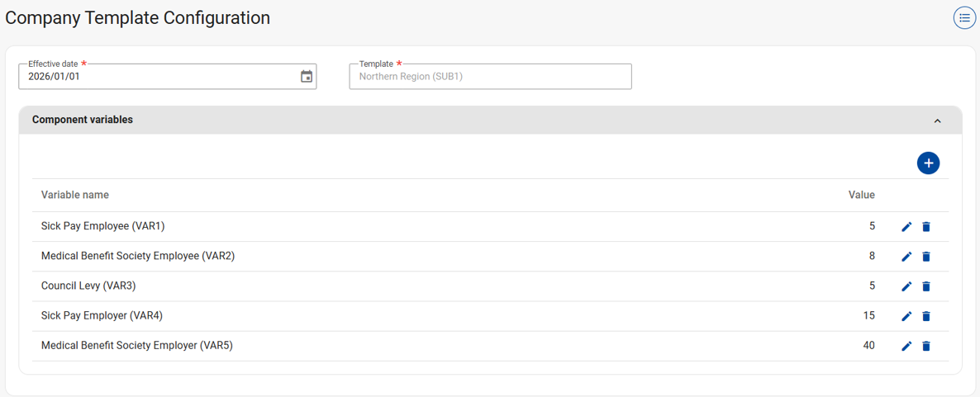Delete Medical Benefit Society Employee (VAR2)

(926, 257)
